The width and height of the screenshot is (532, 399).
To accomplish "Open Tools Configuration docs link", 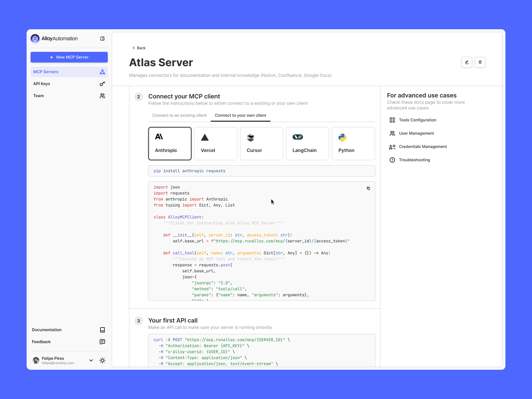I will point(418,120).
